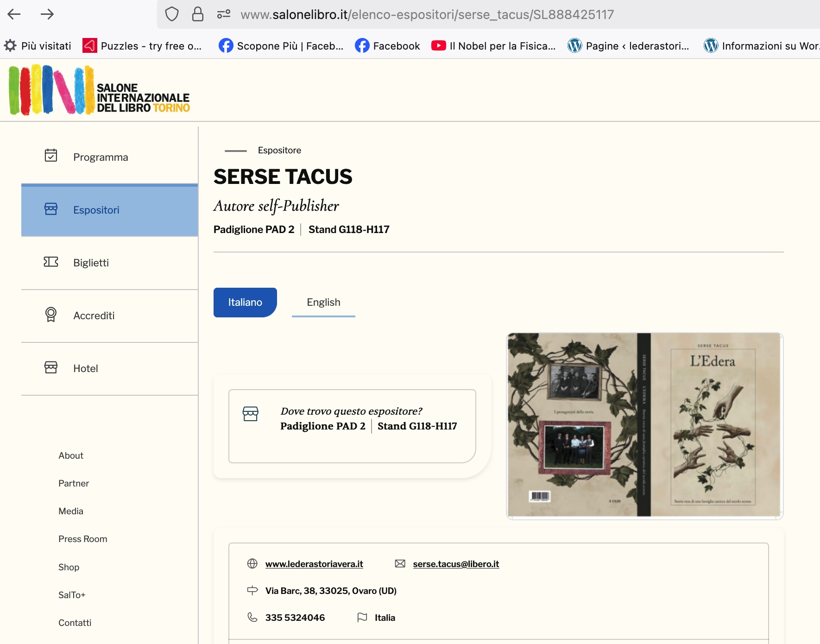Open the Puzzles - try free bookmark

click(142, 46)
